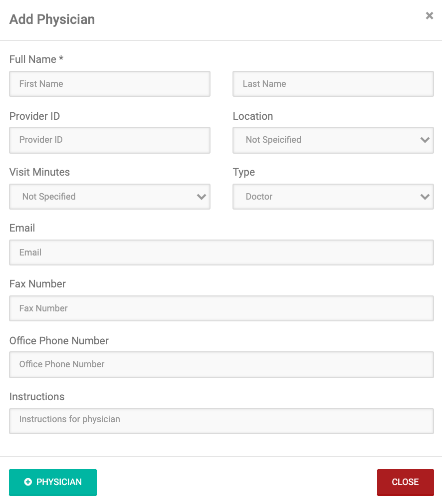The width and height of the screenshot is (442, 504).
Task: Click the Location label text
Action: point(253,116)
